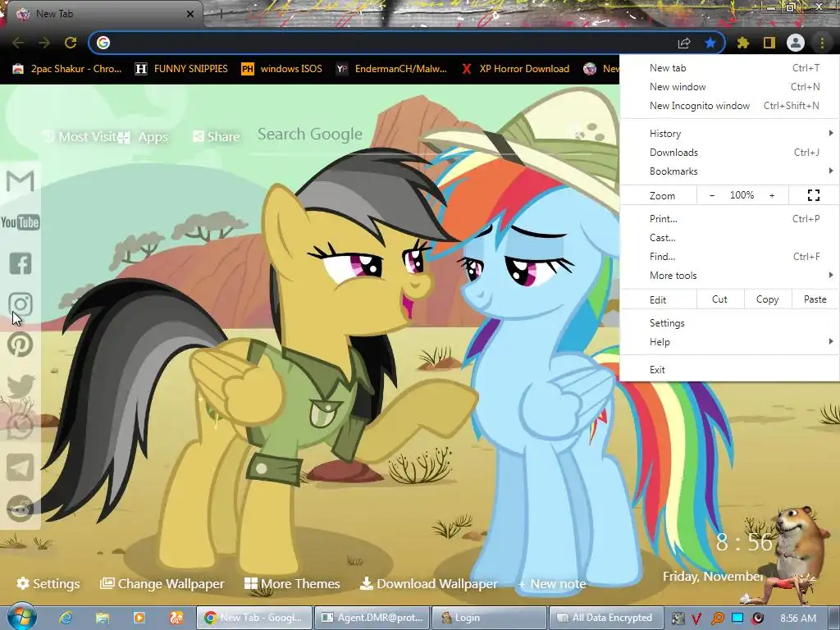Screen dimensions: 840x630
Task: Choose Exit from the Chrome menu
Action: coord(729,370)
